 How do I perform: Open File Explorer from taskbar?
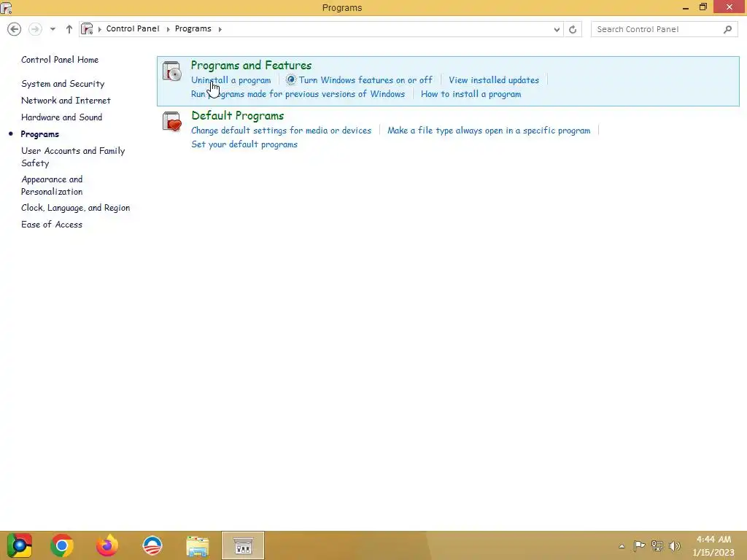(197, 546)
